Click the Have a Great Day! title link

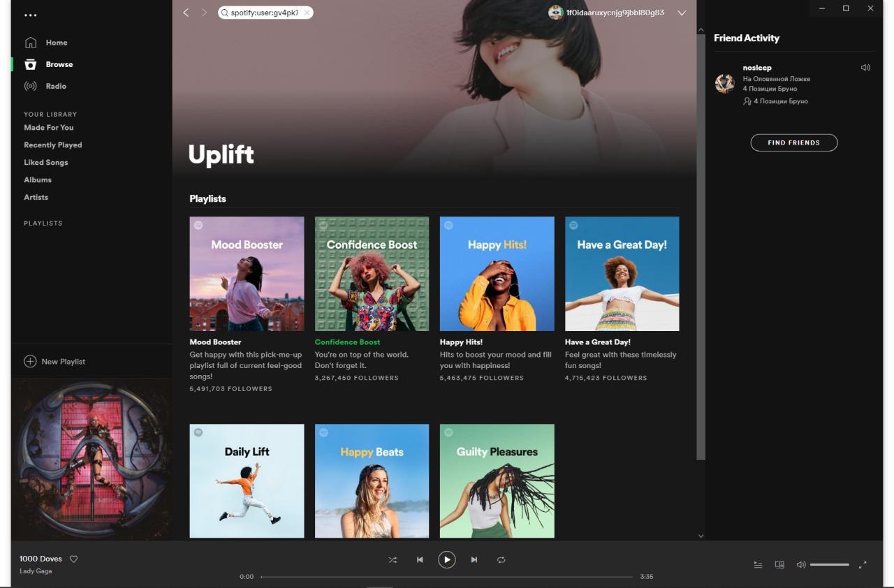coord(598,342)
